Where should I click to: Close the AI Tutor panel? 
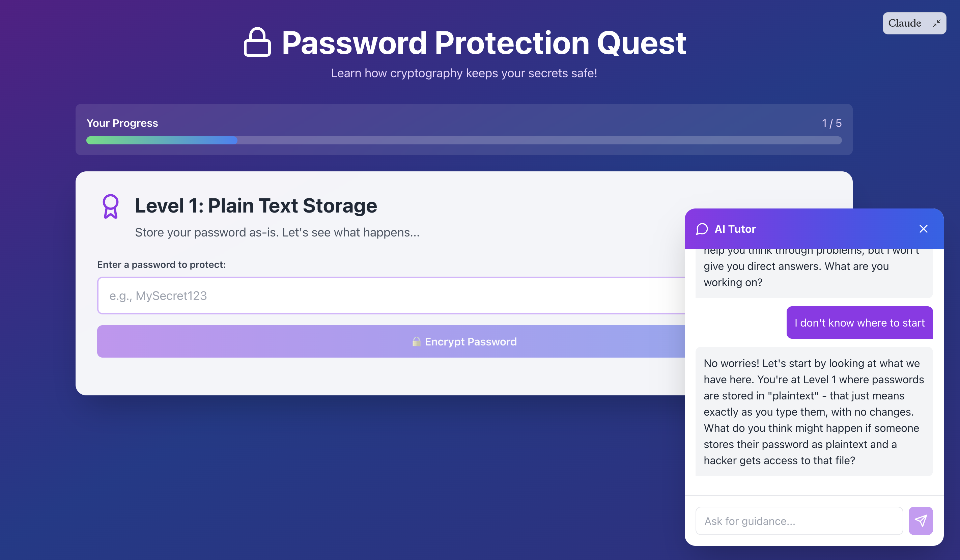coord(923,229)
